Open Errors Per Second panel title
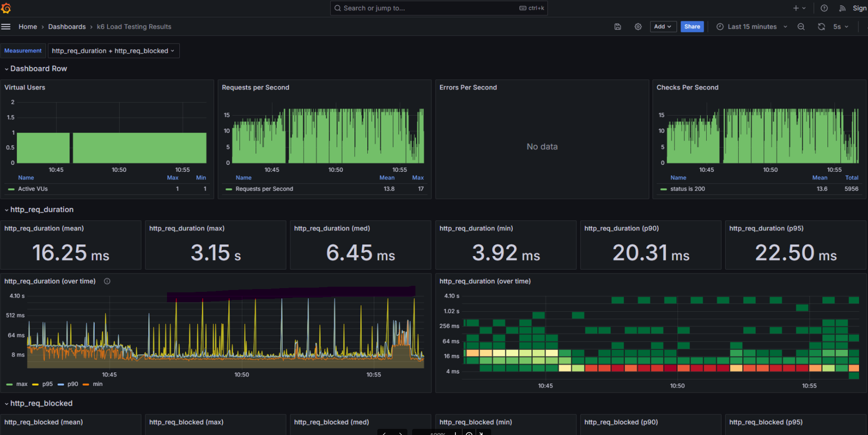Viewport: 868px width, 435px height. click(x=468, y=88)
